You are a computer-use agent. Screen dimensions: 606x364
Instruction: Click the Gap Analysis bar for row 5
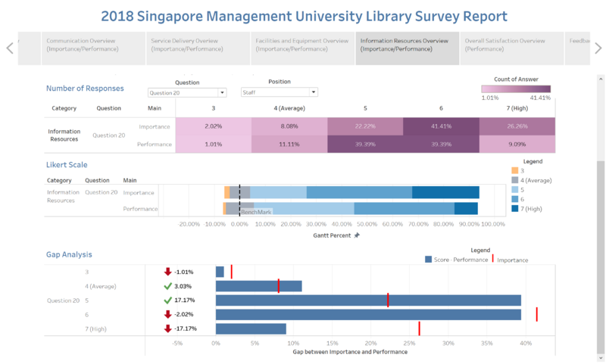[368, 300]
